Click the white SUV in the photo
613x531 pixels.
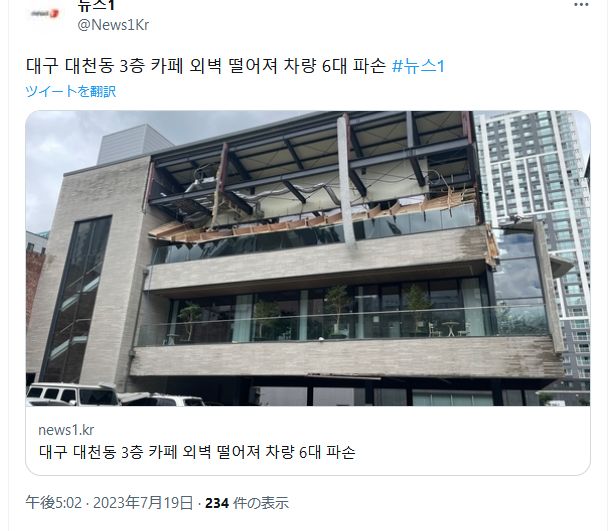[72, 394]
